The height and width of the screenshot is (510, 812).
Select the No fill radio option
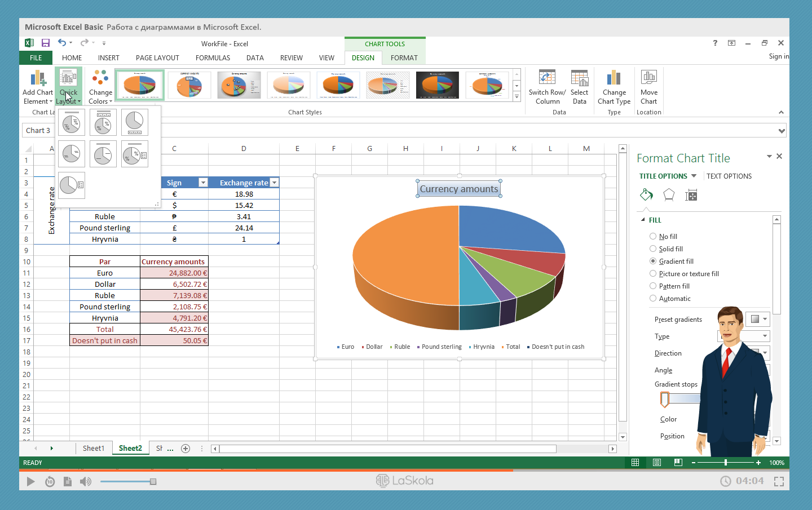pos(653,237)
